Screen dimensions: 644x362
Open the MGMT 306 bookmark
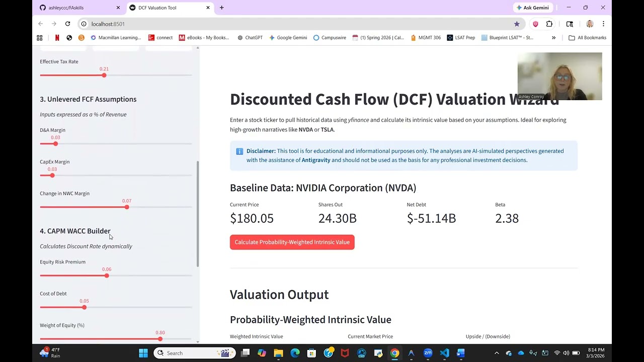[426, 38]
